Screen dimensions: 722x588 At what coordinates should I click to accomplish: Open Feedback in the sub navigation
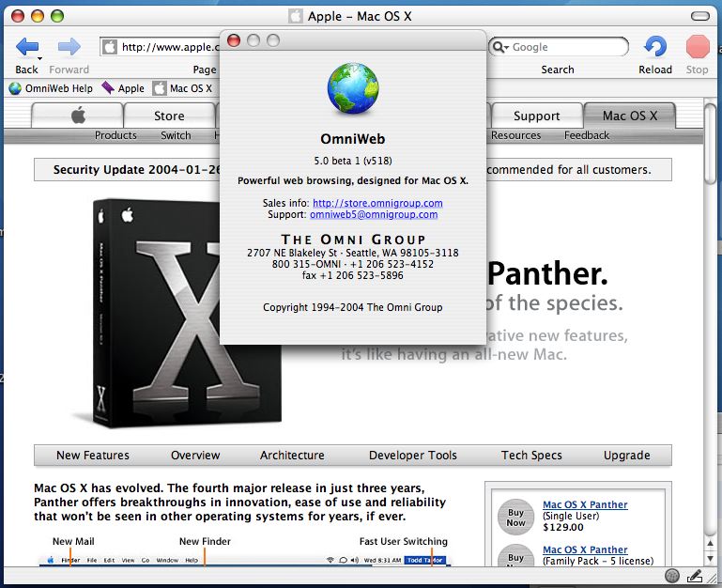(587, 135)
